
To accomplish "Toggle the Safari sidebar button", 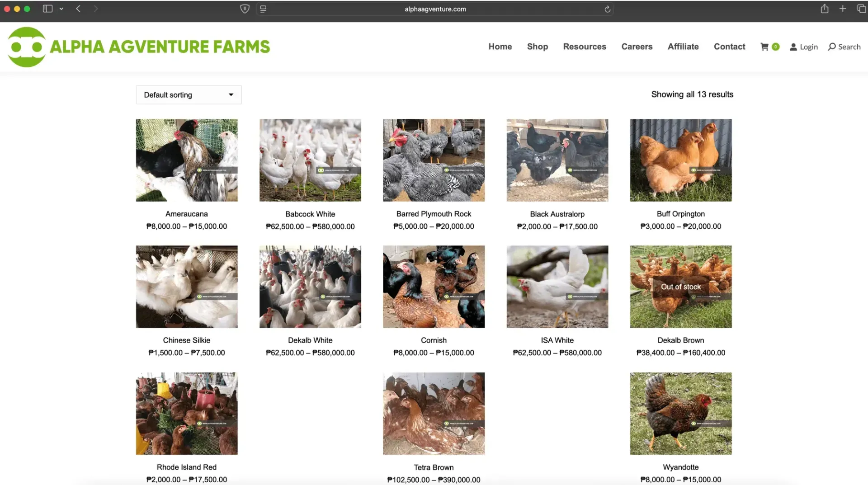I will 47,9.
